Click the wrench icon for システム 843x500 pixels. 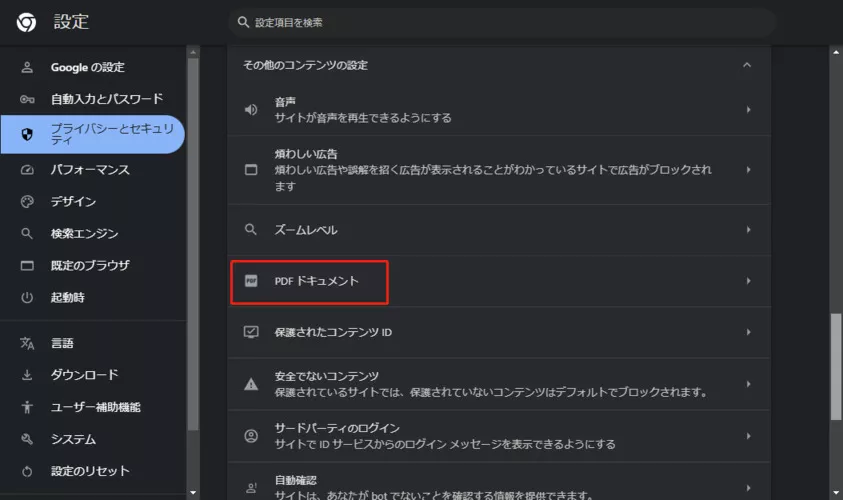click(27, 439)
